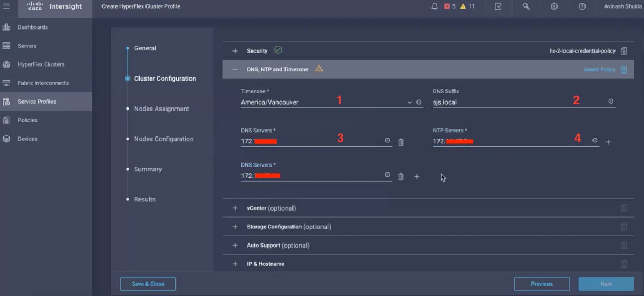Screen dimensions: 644x296
Task: Click the Next button
Action: pyautogui.click(x=606, y=284)
